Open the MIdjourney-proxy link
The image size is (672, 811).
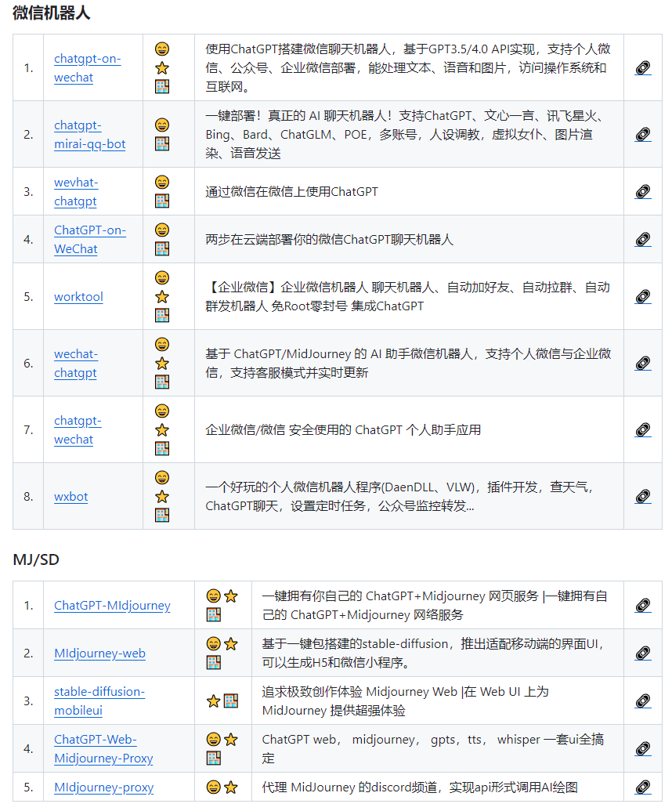[104, 787]
